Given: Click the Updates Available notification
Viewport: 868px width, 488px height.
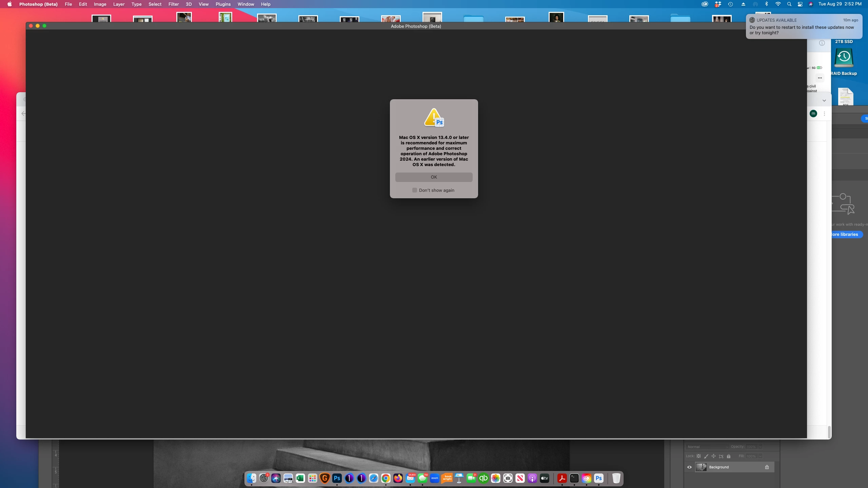Looking at the screenshot, I should click(804, 26).
